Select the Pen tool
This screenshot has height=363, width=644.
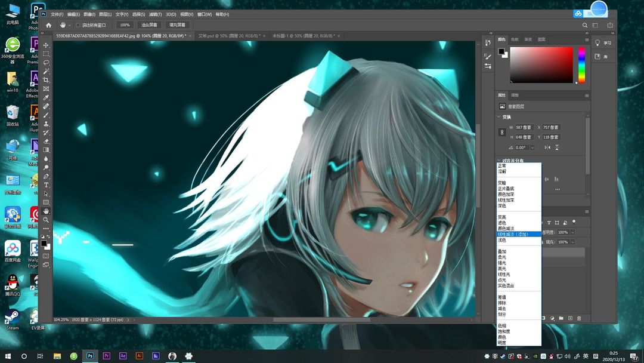point(46,176)
